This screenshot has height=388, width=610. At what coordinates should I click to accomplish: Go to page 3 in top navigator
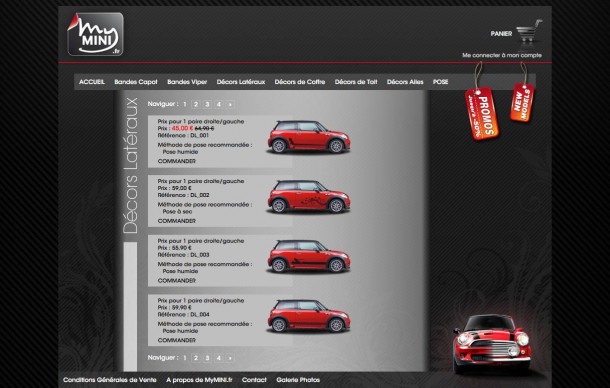(207, 104)
